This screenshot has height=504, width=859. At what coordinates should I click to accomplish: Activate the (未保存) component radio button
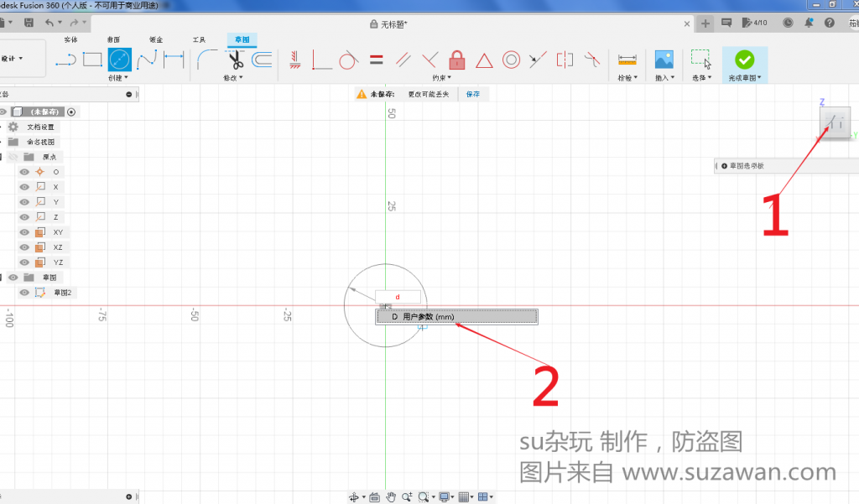[x=71, y=112]
